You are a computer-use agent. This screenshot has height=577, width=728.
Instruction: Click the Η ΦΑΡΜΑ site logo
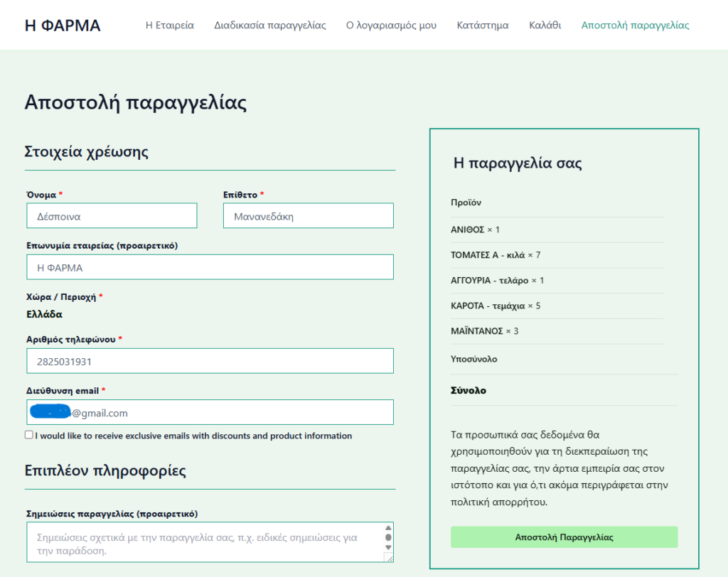(63, 26)
